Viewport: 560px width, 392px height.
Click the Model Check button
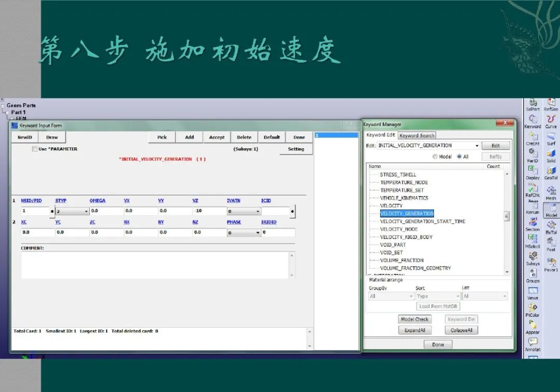point(415,319)
